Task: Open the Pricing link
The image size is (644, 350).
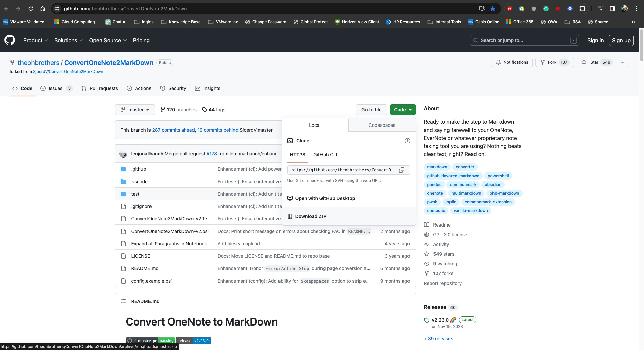Action: click(141, 40)
